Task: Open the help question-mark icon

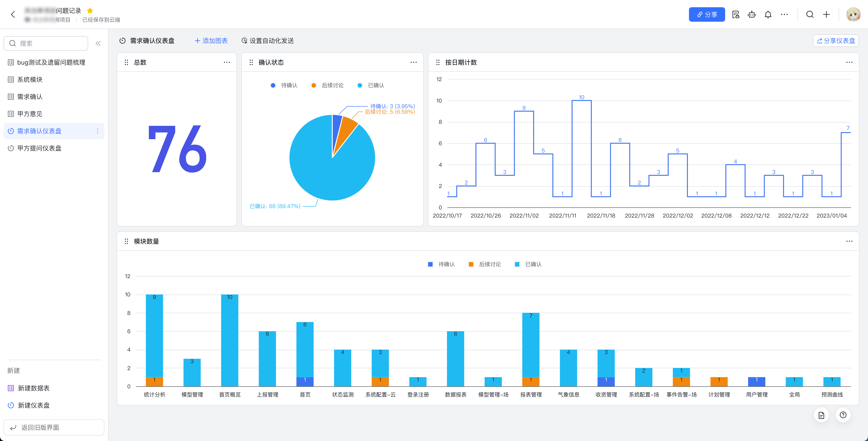Action: point(843,415)
